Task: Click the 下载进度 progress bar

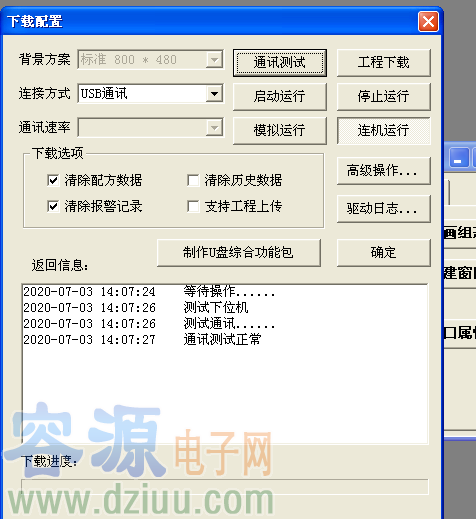Action: coord(225,487)
